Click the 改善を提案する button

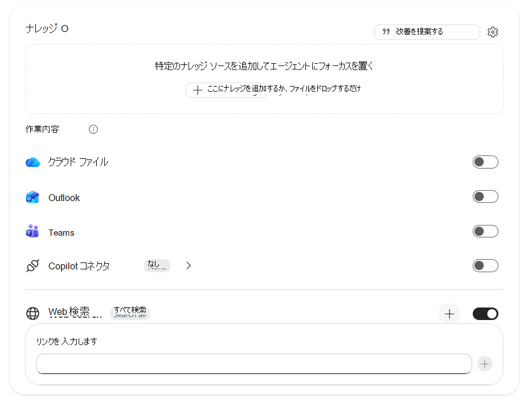[427, 32]
